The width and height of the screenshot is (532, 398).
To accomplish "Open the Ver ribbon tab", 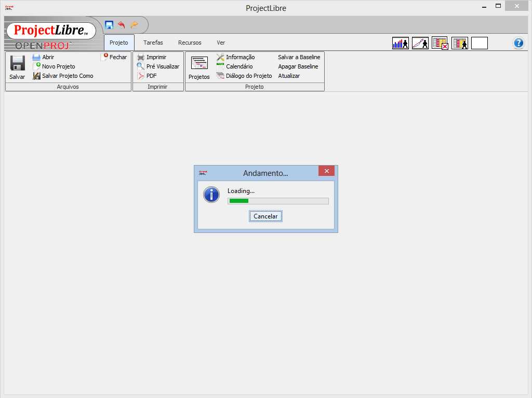I will (221, 43).
